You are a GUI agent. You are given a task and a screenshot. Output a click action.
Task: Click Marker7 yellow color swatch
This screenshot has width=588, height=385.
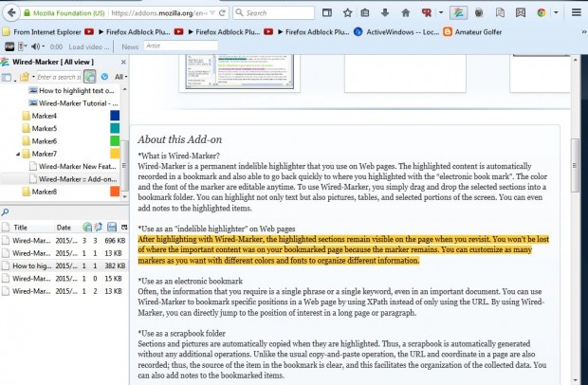pyautogui.click(x=115, y=154)
